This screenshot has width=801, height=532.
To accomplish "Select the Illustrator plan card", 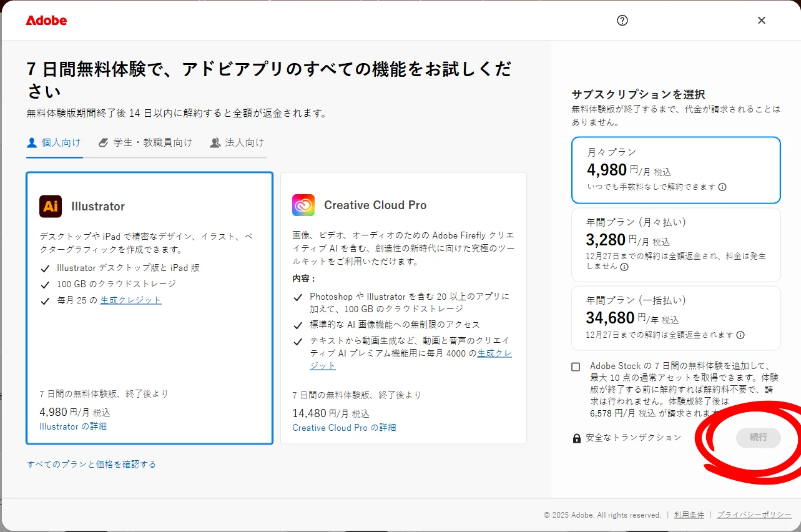I will point(150,308).
